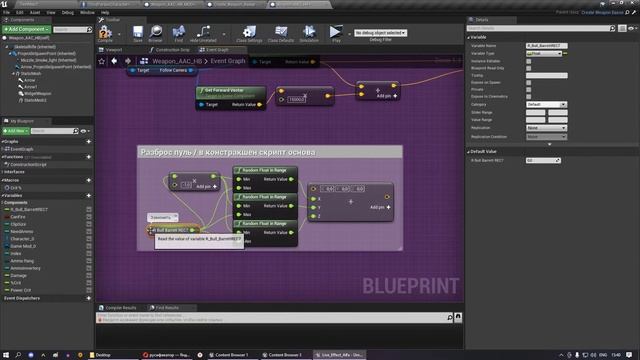Collapse the Default Value section
The width and height of the screenshot is (640, 360).
[469, 151]
